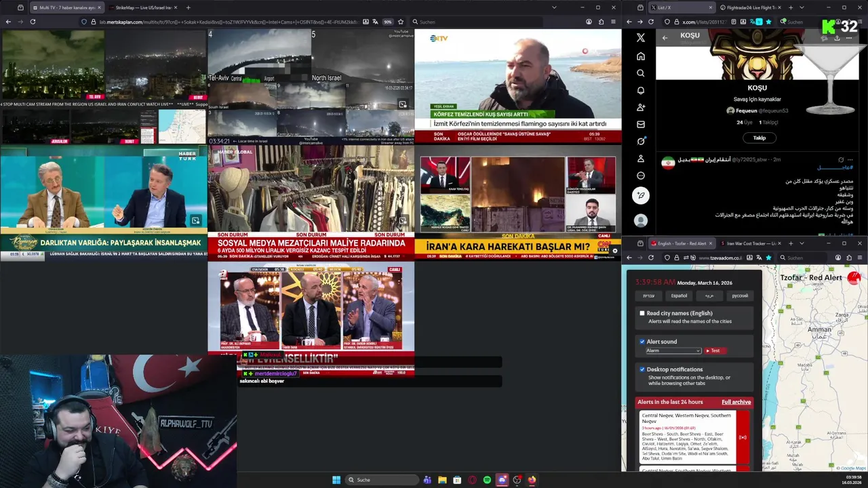Open Notifications bell in X sidebar
The image size is (868, 488).
click(640, 90)
